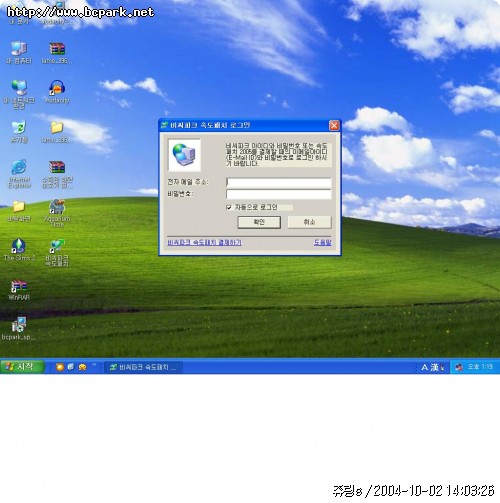Click the third quick launch icon in taskbar
Viewport: 500px width, 503px height.
pos(82,367)
